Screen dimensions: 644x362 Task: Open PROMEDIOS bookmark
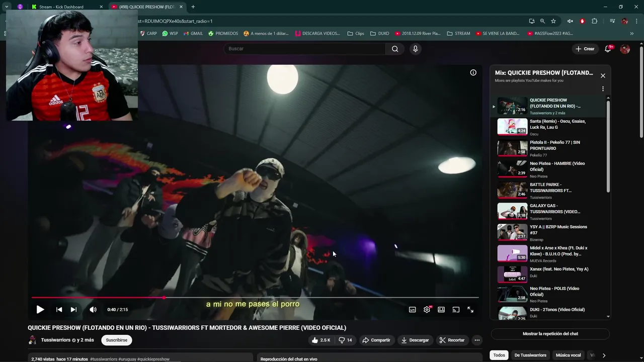(x=223, y=34)
